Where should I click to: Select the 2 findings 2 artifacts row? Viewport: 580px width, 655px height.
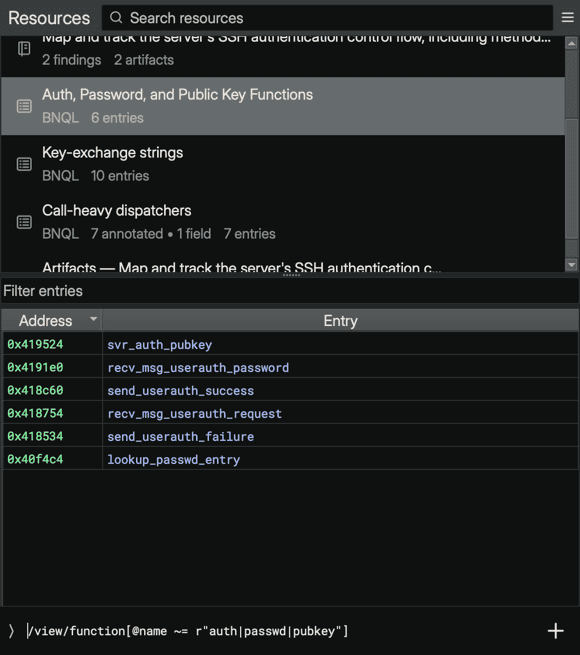283,56
